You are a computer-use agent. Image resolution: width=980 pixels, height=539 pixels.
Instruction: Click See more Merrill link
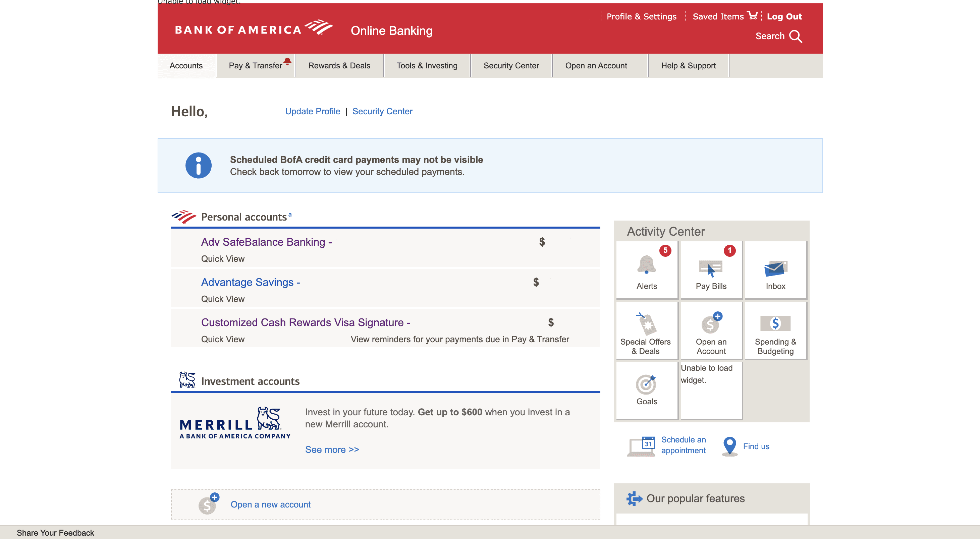(x=332, y=450)
